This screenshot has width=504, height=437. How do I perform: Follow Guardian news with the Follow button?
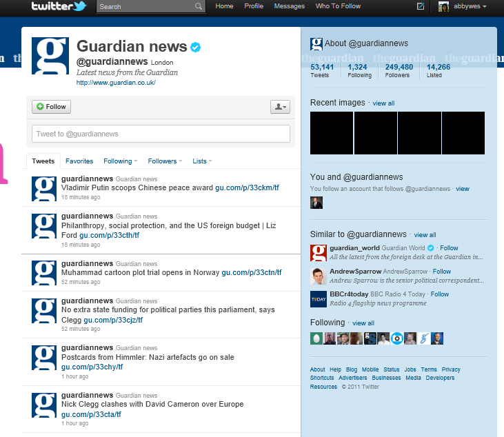coord(51,107)
